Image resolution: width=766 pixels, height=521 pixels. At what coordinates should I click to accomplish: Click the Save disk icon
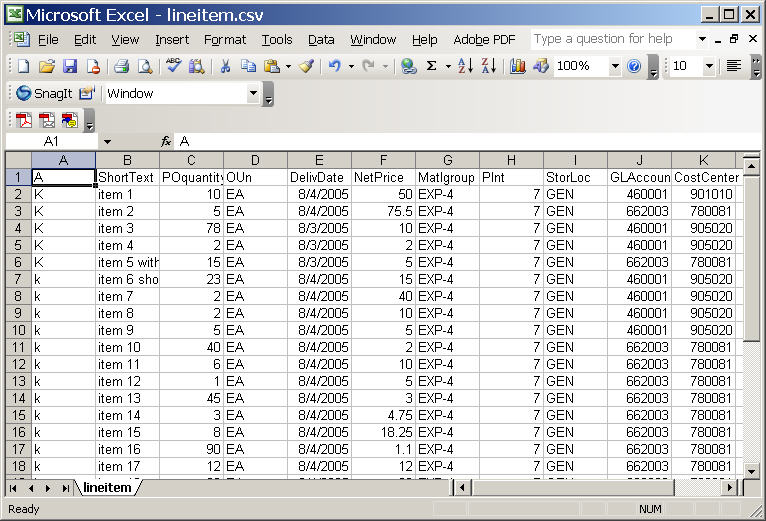pyautogui.click(x=70, y=66)
